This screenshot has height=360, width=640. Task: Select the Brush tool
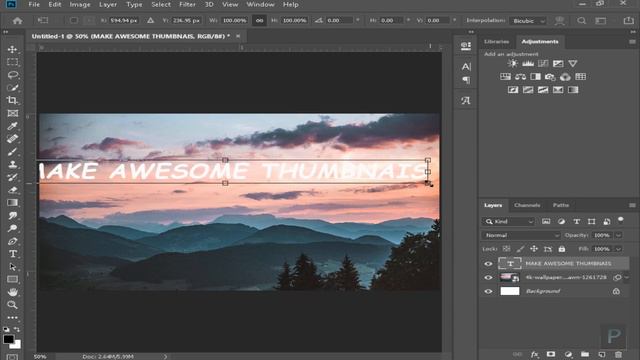[12, 151]
